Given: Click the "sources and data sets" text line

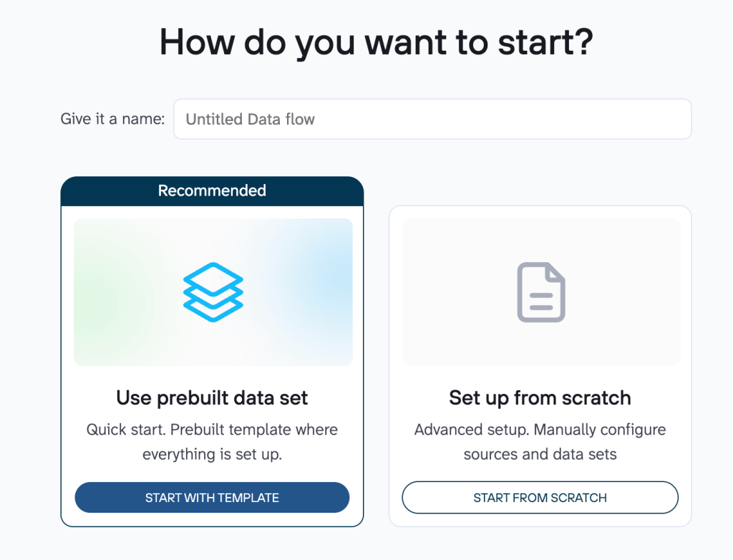Looking at the screenshot, I should tap(540, 454).
